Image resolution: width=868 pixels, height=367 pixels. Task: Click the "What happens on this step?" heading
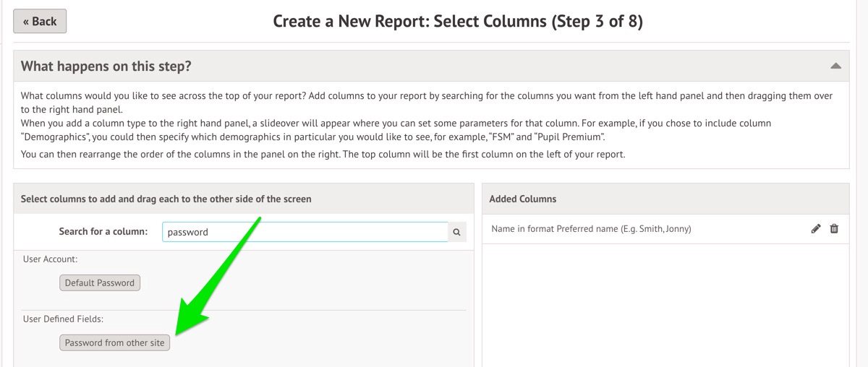click(106, 66)
